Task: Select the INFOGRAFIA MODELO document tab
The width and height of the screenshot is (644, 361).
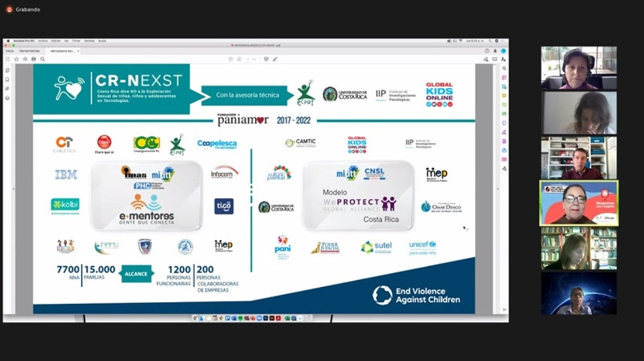Action: pyautogui.click(x=63, y=51)
